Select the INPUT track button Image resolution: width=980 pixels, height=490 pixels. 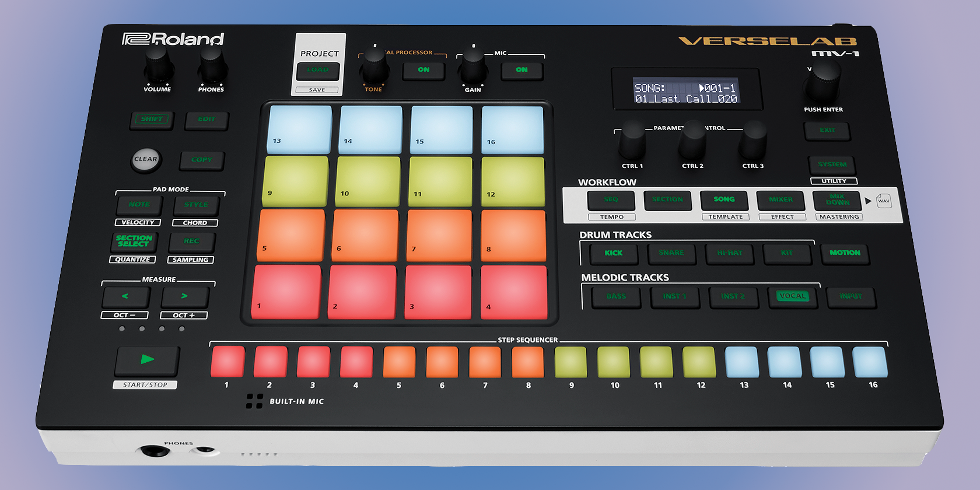(x=850, y=297)
